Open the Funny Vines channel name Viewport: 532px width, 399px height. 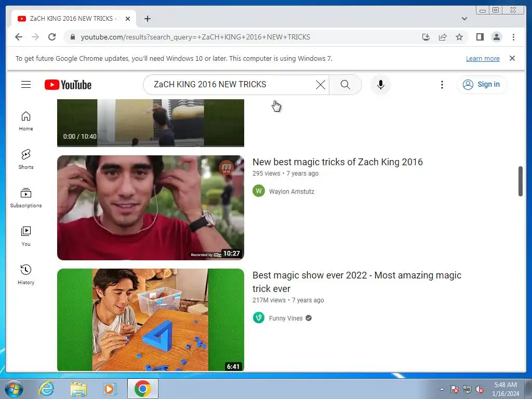(x=286, y=318)
